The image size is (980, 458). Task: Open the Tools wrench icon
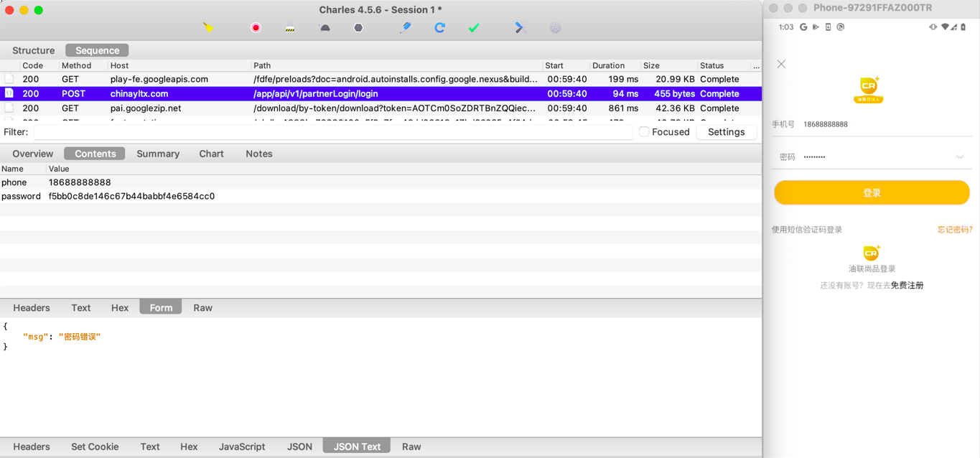pos(521,28)
